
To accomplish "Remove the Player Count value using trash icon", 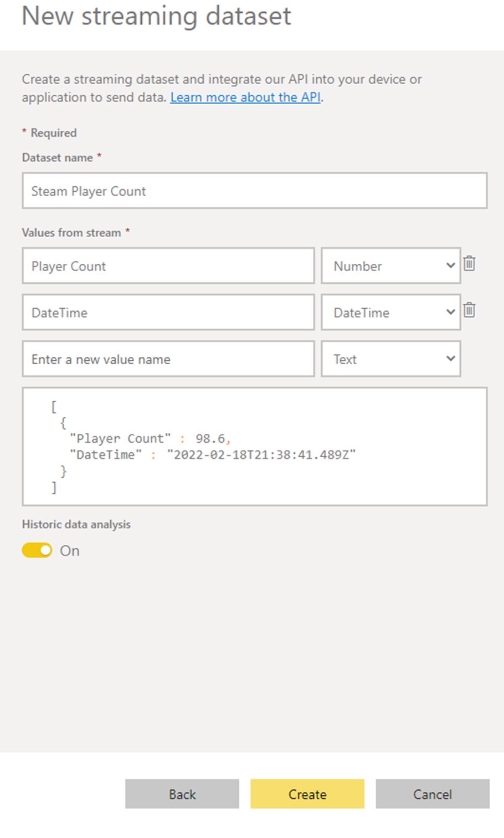I will pos(469,264).
